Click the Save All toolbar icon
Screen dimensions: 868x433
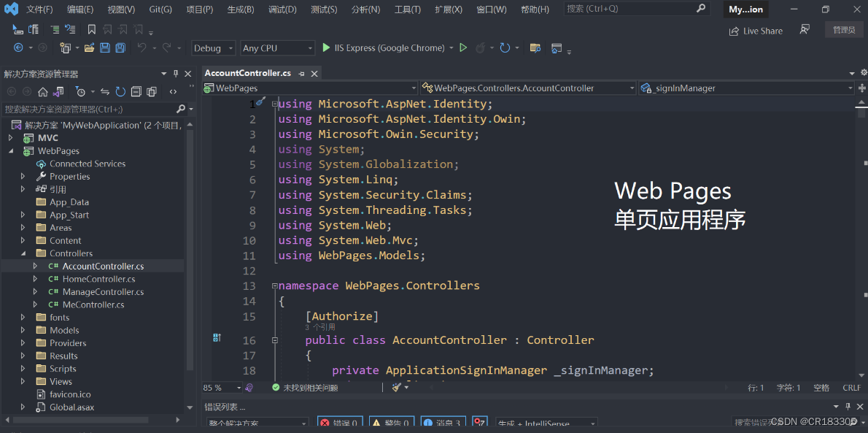120,48
